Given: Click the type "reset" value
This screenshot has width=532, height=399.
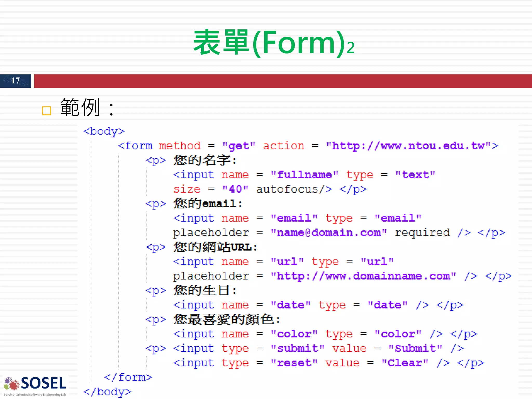Looking at the screenshot, I should pos(294,363).
